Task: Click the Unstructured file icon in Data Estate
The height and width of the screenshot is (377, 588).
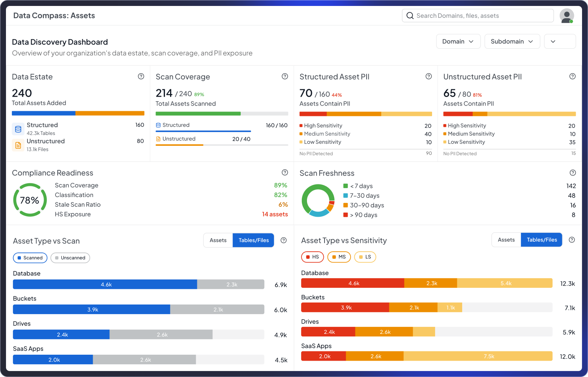Action: pyautogui.click(x=18, y=145)
